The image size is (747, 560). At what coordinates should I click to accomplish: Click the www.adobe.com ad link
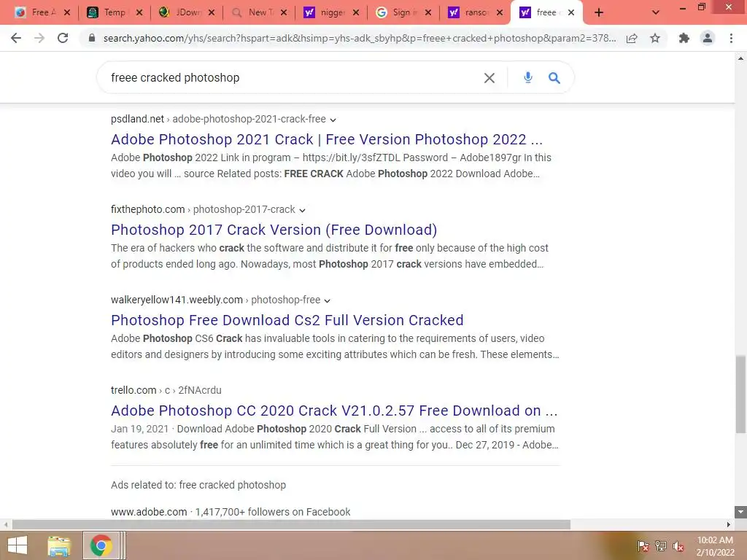[x=149, y=512]
